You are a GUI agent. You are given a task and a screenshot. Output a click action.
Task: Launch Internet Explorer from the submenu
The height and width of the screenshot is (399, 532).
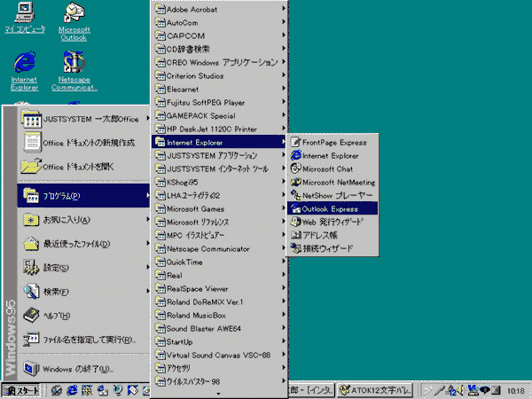tap(332, 156)
